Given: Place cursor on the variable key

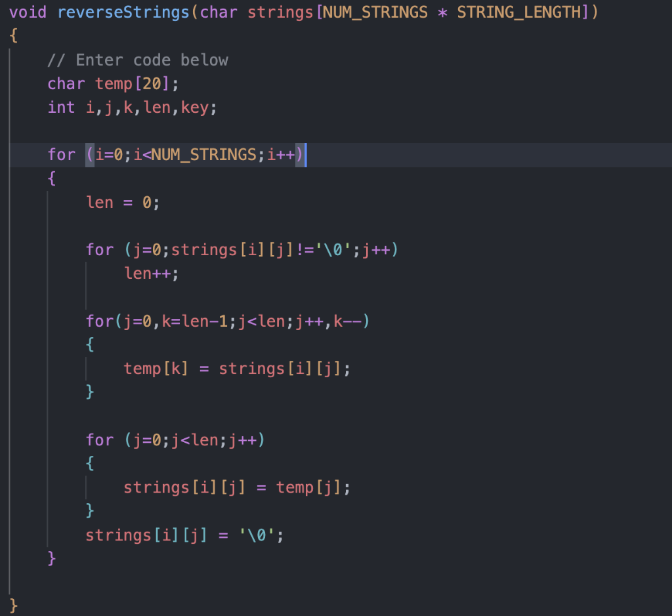Looking at the screenshot, I should tap(195, 107).
